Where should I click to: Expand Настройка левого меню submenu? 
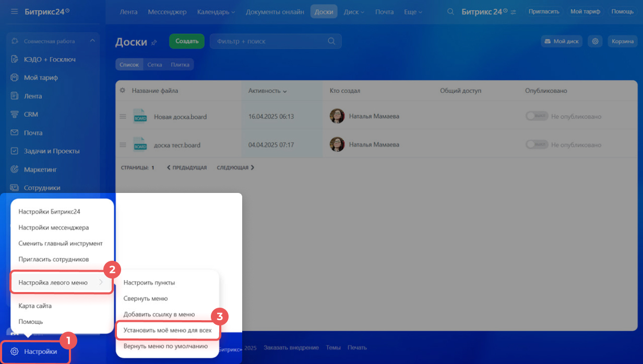[x=62, y=282]
